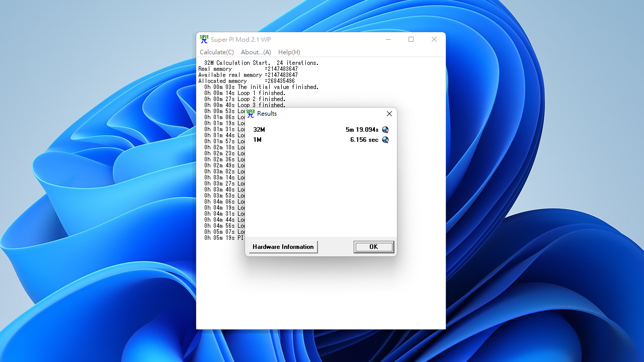Image resolution: width=644 pixels, height=362 pixels.
Task: Click the green SUPER pi emblem near Results title
Action: 251,114
